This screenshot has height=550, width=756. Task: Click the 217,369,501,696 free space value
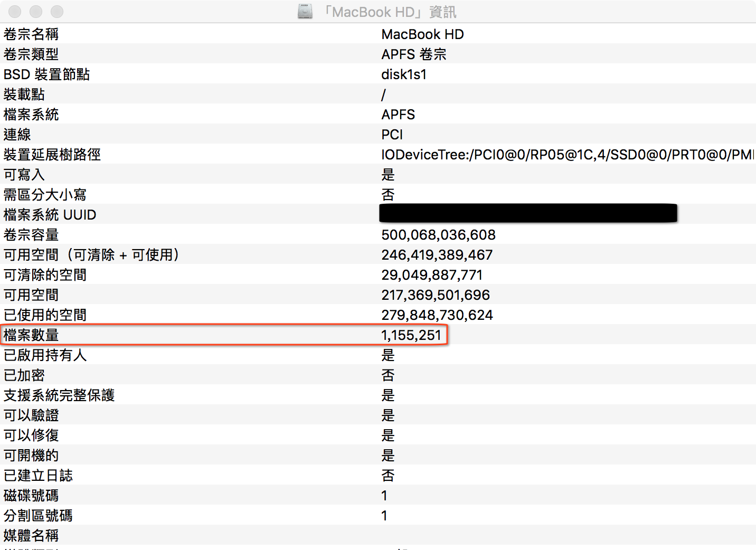pyautogui.click(x=436, y=295)
